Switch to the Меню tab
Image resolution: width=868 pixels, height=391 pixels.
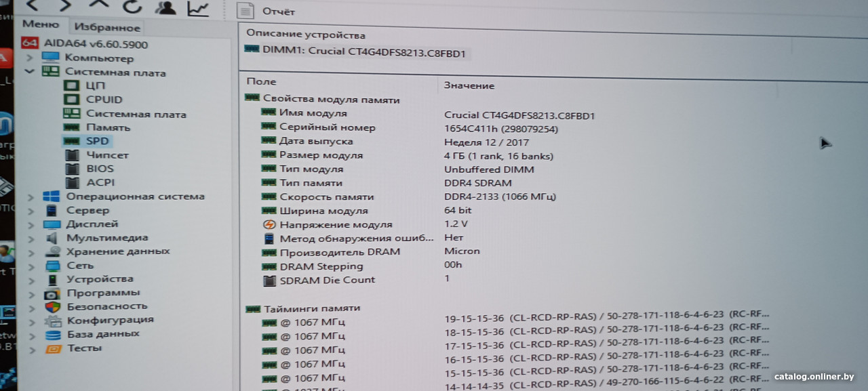coord(41,24)
